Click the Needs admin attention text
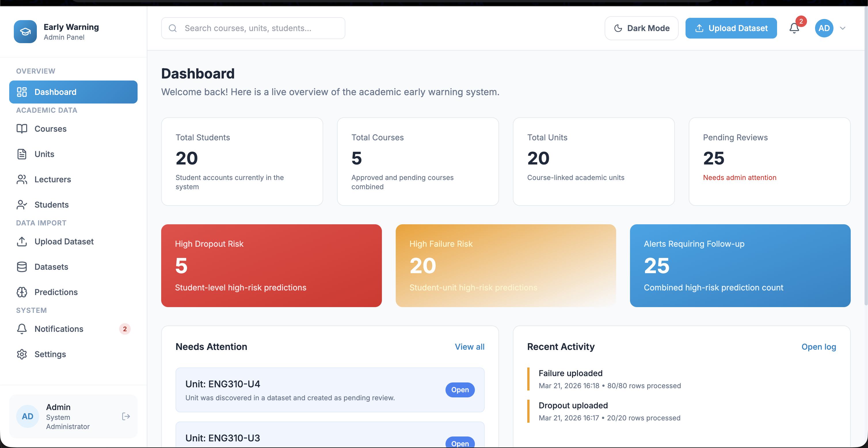The image size is (868, 448). point(740,177)
